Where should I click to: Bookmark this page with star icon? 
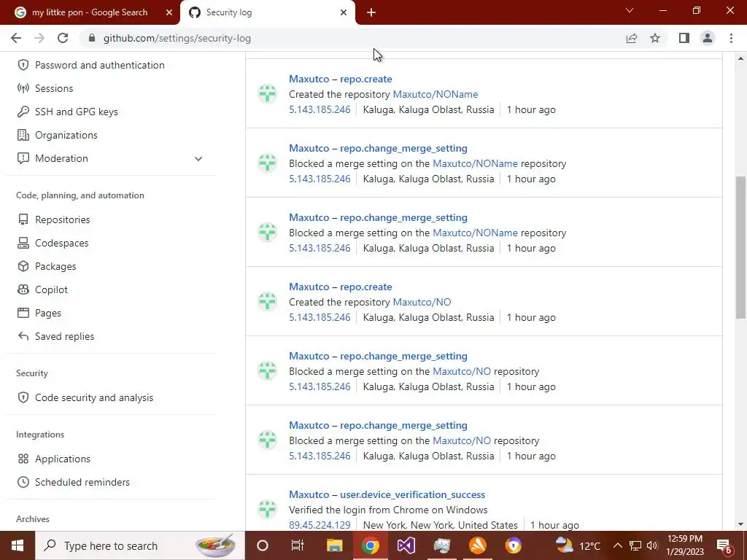(x=655, y=38)
